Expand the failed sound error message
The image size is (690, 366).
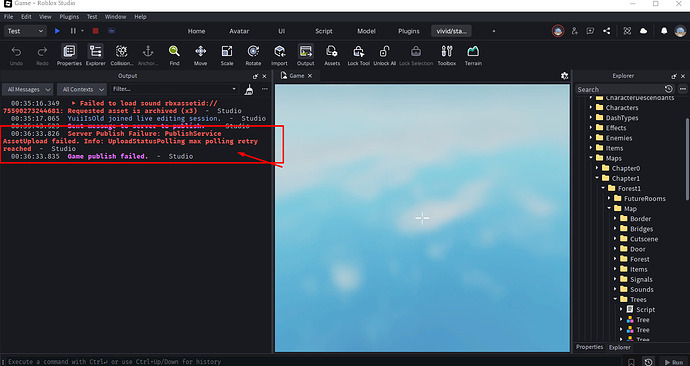pyautogui.click(x=73, y=103)
